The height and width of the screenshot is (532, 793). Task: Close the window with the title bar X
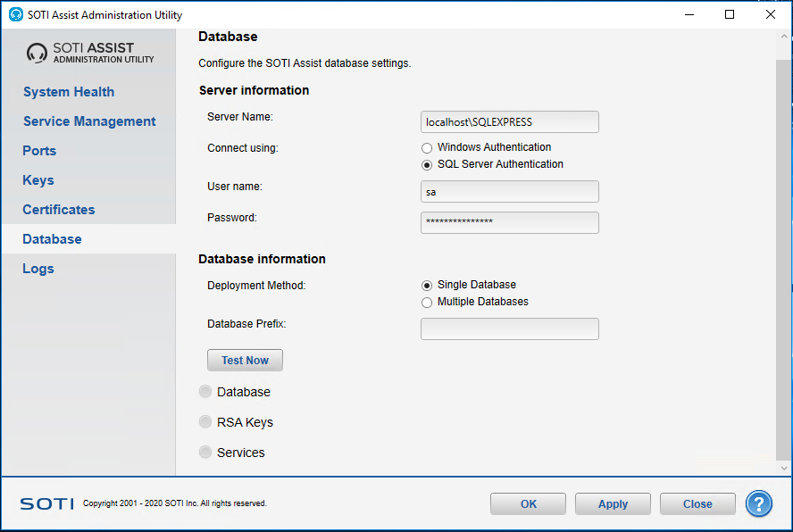tap(771, 14)
